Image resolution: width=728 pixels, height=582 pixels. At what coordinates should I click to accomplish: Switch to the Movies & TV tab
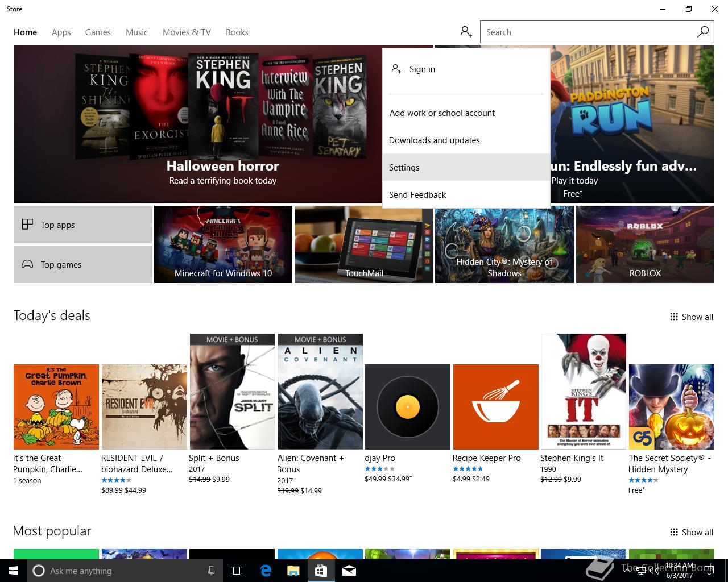click(187, 32)
